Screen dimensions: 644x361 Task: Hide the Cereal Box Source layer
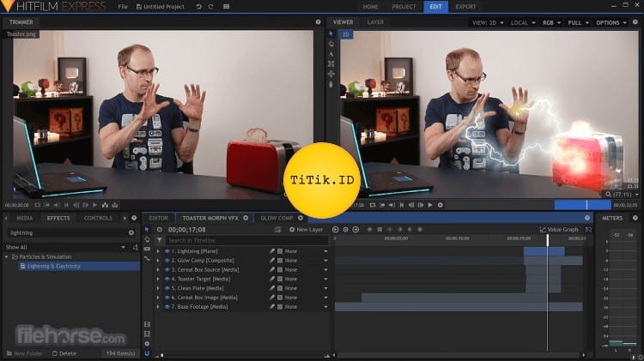coord(167,269)
